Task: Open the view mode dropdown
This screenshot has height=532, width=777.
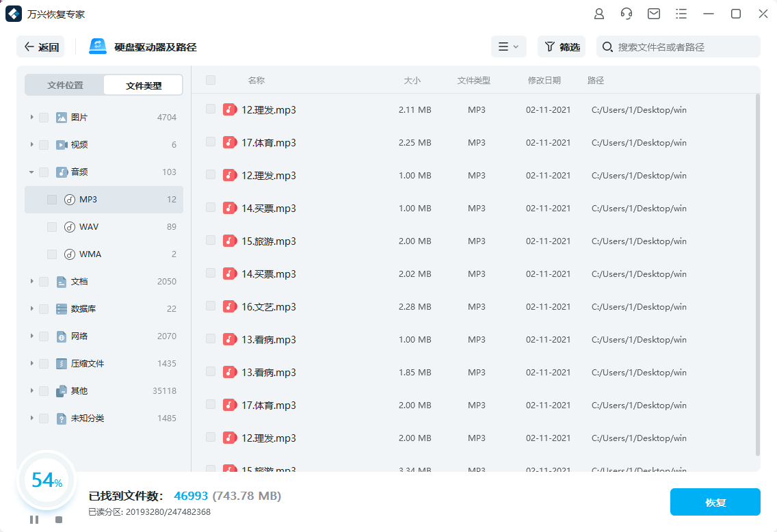Action: [508, 46]
